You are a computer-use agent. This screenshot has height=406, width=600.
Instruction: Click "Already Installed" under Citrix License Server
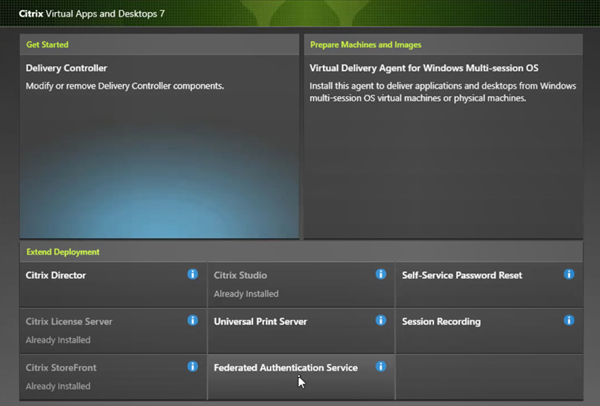coord(58,340)
